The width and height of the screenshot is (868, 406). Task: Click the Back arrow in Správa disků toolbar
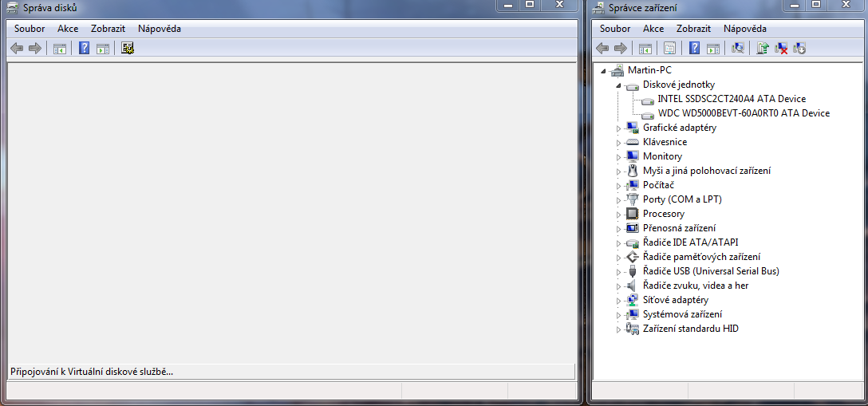[x=18, y=48]
